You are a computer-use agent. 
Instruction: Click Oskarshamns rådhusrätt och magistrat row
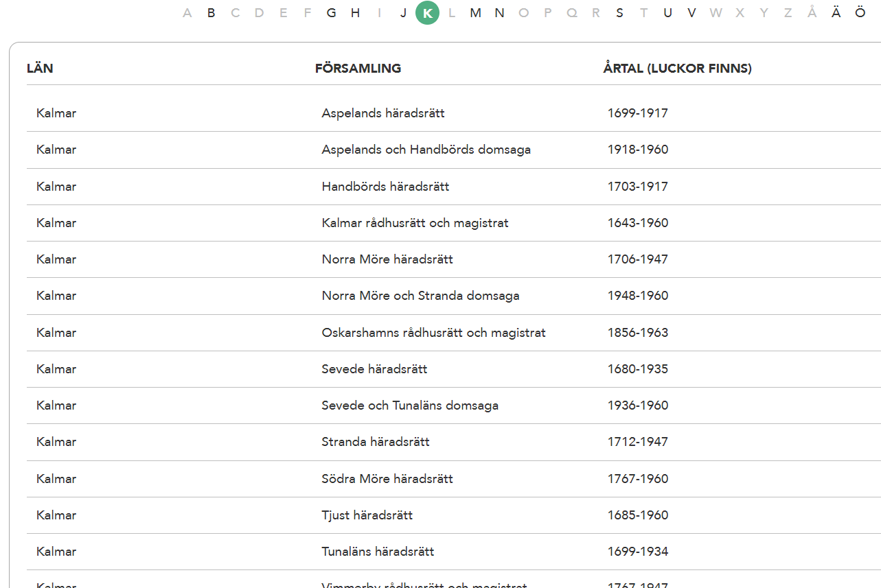click(x=453, y=333)
